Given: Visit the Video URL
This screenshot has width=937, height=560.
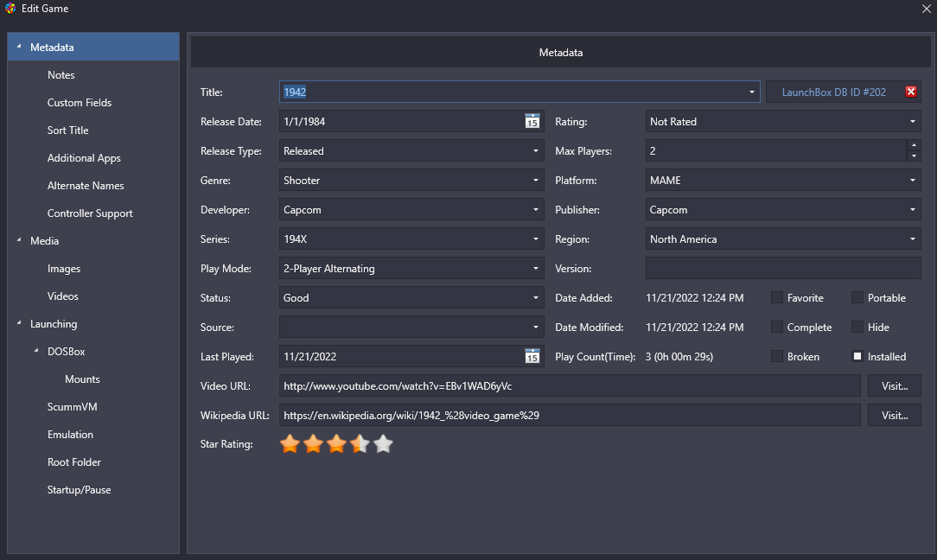Looking at the screenshot, I should point(894,386).
